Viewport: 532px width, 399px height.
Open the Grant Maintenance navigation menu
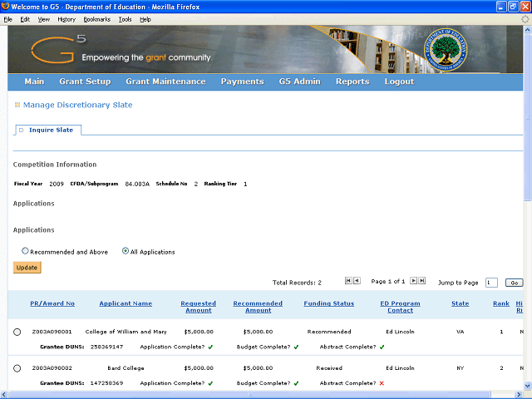pos(165,81)
